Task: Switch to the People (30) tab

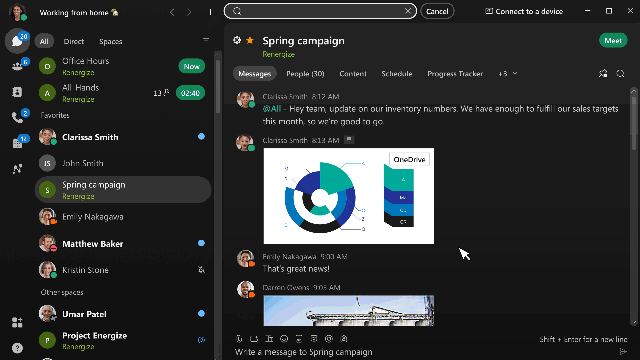Action: [x=305, y=74]
